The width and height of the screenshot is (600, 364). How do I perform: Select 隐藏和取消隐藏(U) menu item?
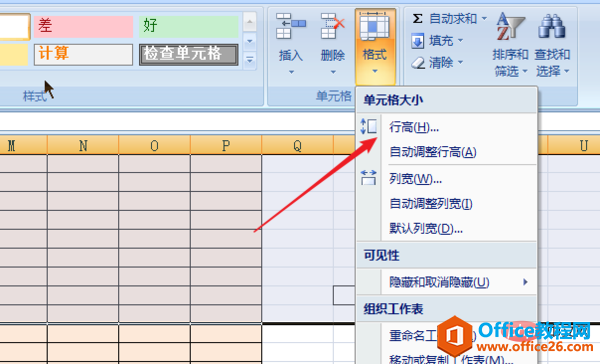point(447,282)
